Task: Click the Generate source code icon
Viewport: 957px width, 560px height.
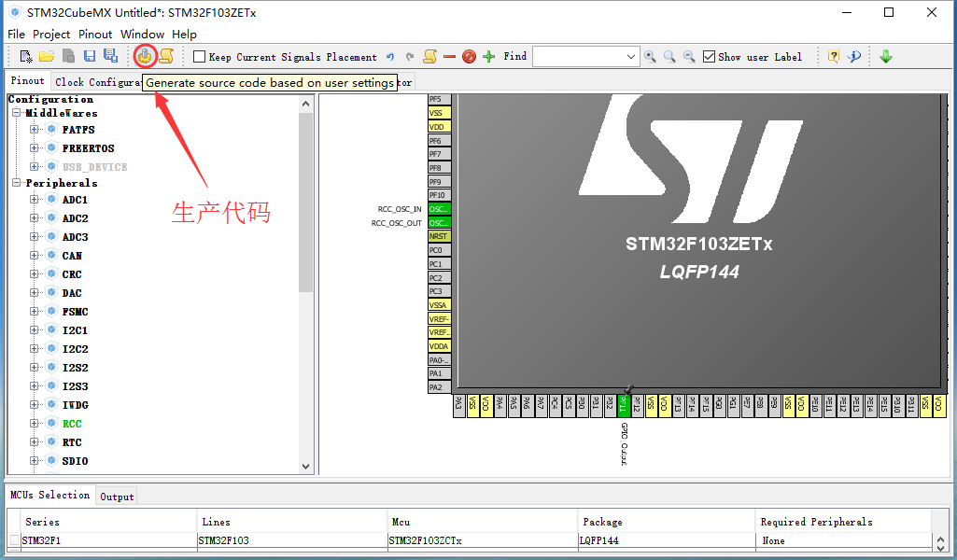Action: click(x=145, y=56)
